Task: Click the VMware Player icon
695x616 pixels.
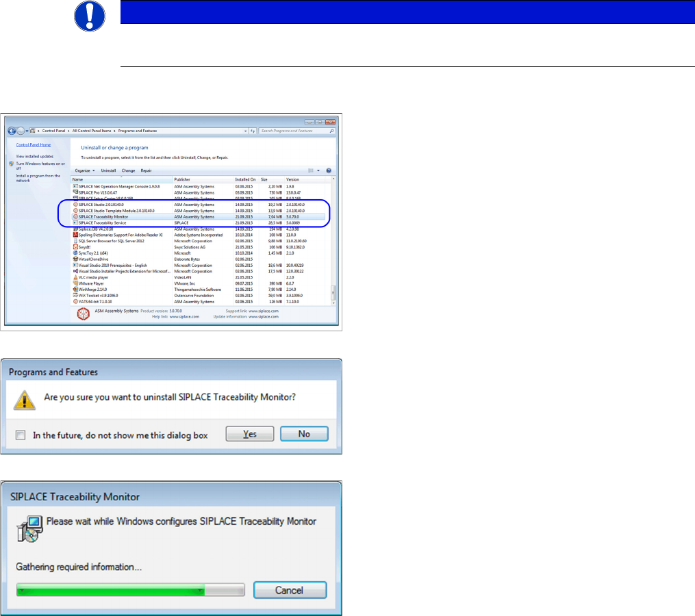Action: pyautogui.click(x=75, y=283)
